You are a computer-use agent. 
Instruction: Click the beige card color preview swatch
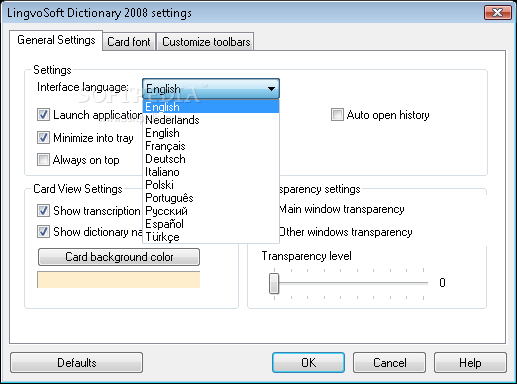[119, 280]
